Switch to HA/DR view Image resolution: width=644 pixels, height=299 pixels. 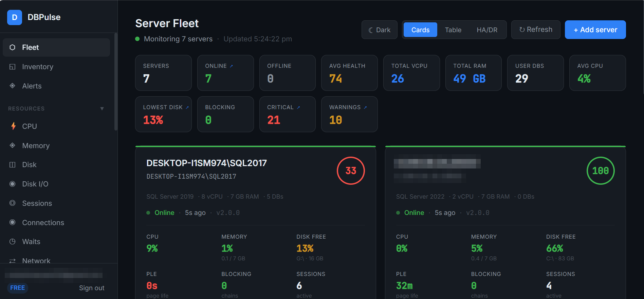coord(487,30)
